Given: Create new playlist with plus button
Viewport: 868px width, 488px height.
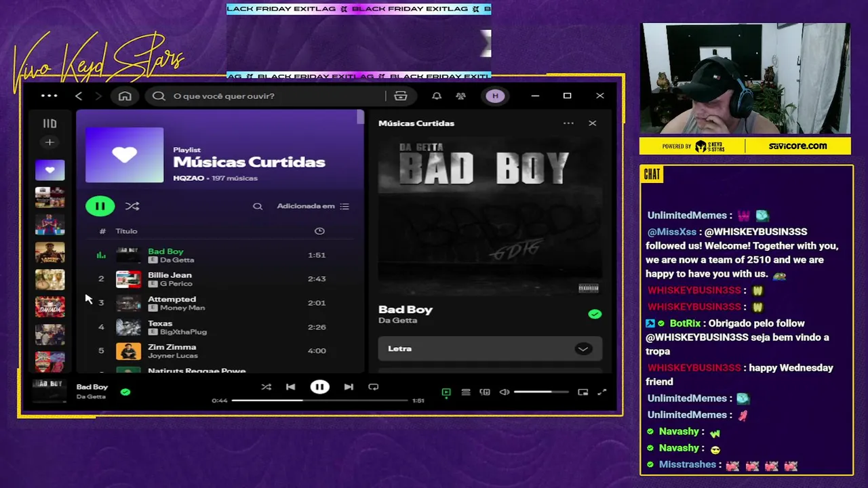Looking at the screenshot, I should point(50,142).
